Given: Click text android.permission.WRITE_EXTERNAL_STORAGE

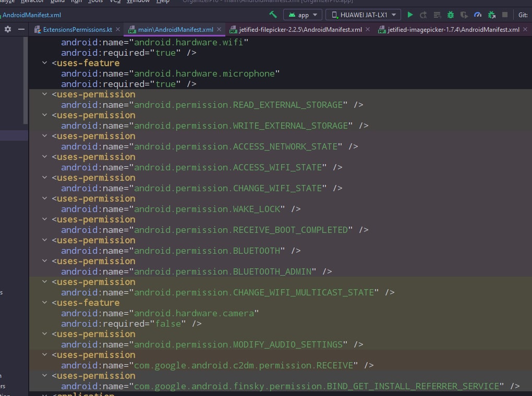Looking at the screenshot, I should coord(241,126).
